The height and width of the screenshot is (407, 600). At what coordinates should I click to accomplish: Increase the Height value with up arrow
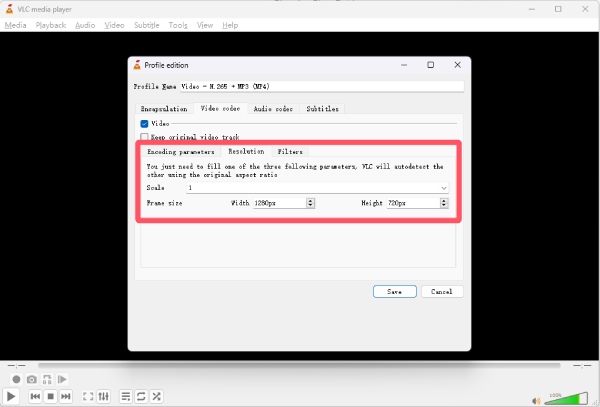pos(443,200)
